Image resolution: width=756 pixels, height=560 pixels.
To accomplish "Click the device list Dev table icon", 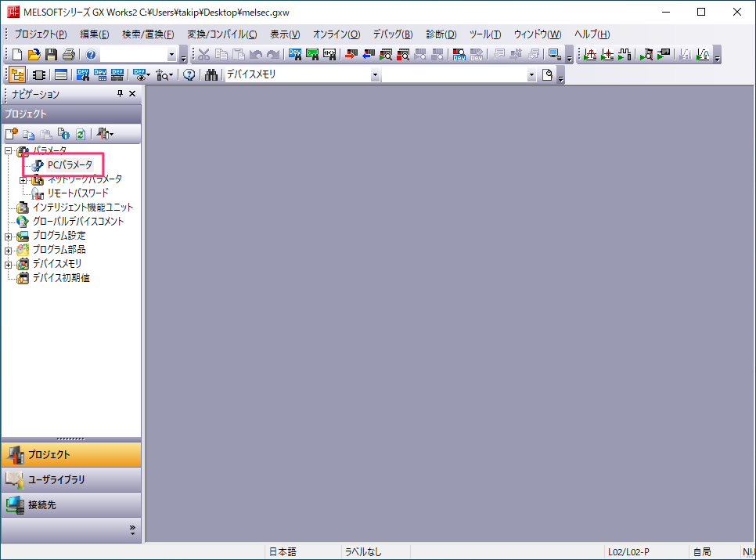I will pos(100,74).
